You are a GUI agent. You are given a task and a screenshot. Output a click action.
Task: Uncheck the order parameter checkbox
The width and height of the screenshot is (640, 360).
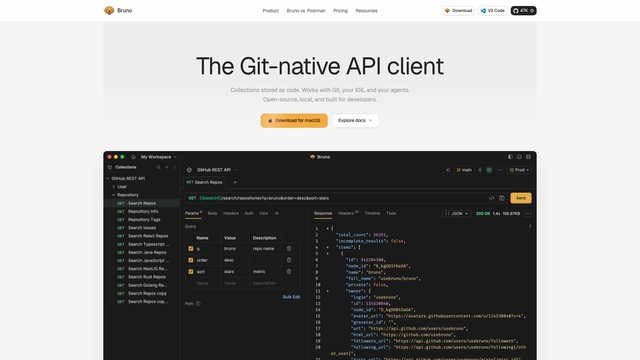point(191,260)
